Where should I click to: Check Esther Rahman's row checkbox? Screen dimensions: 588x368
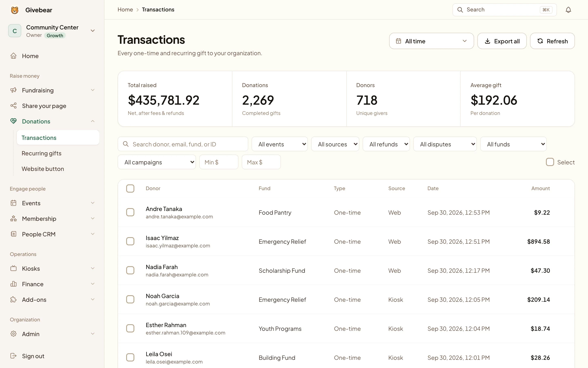130,328
